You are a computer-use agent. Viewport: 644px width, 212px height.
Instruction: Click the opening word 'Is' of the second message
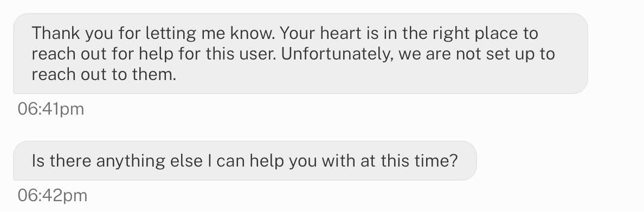click(x=38, y=161)
